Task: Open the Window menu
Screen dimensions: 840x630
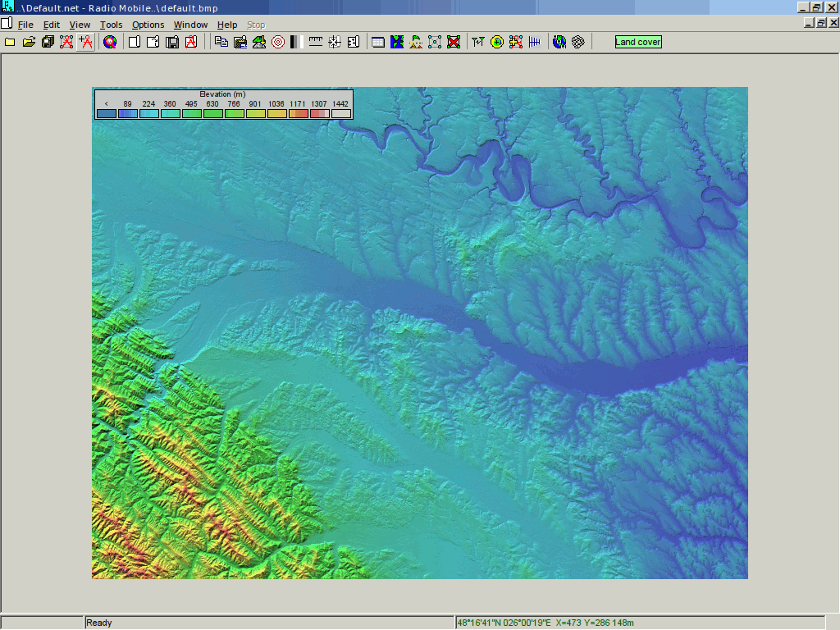Action: [x=190, y=25]
